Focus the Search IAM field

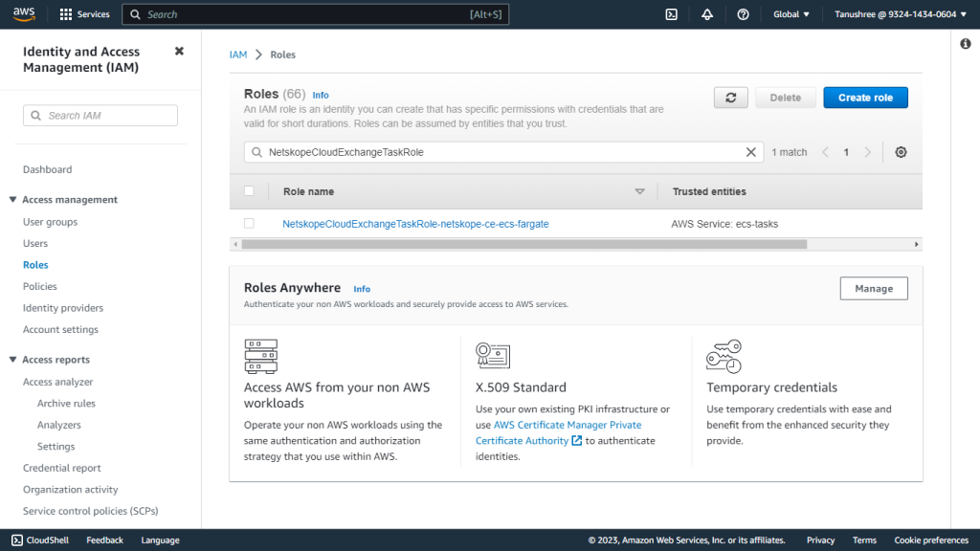(x=100, y=116)
